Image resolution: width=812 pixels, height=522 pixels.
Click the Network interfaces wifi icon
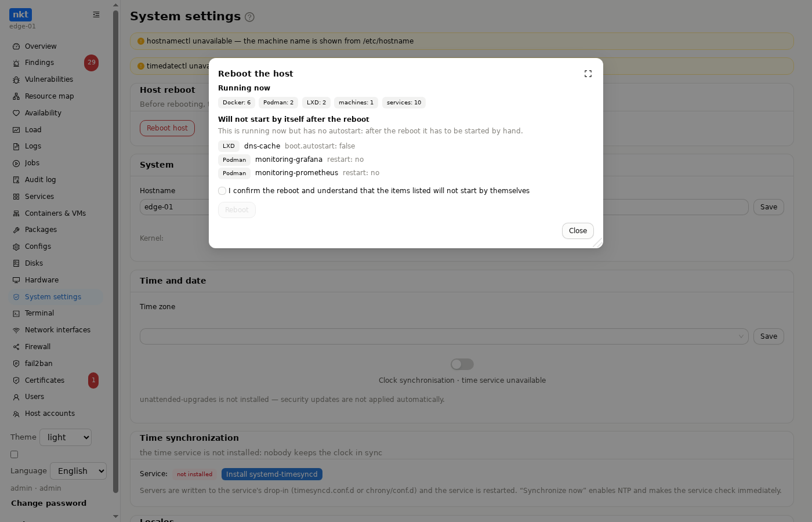coord(16,330)
